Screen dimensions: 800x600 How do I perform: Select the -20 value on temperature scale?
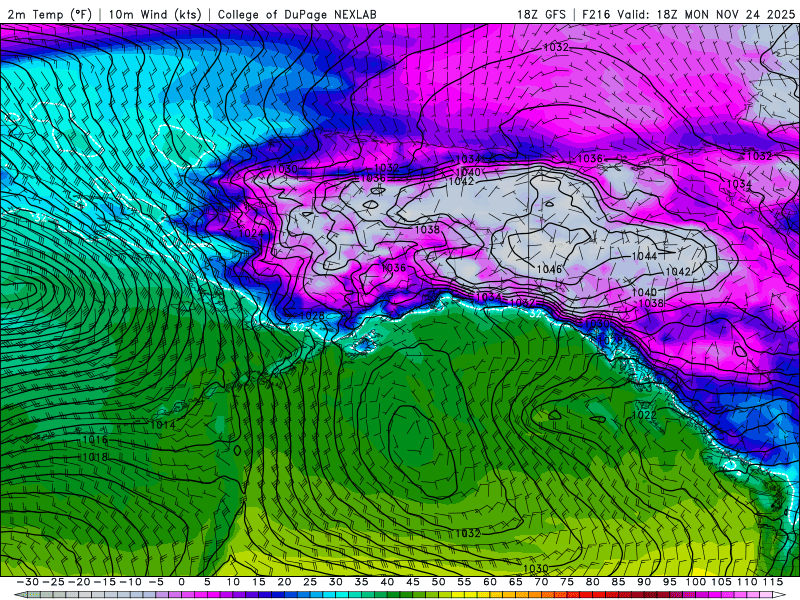point(79,582)
